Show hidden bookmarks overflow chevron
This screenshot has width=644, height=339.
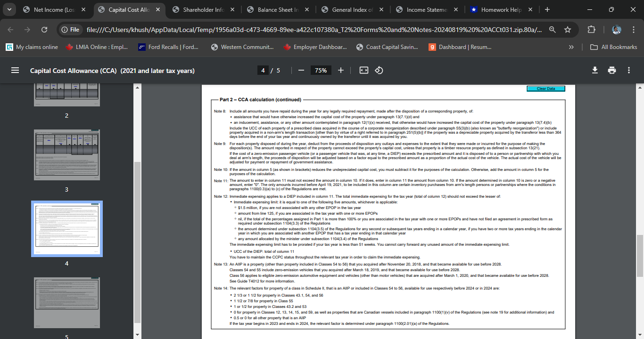coord(571,47)
